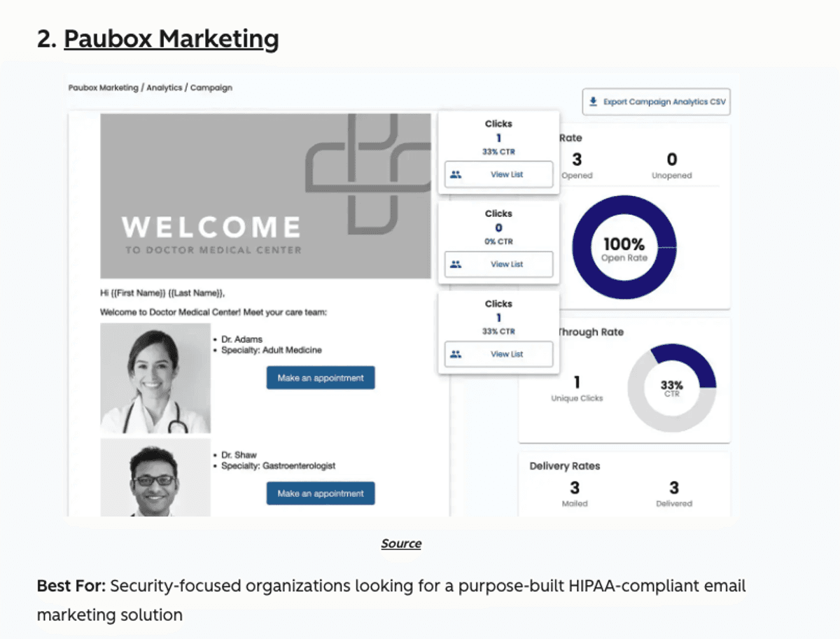Screen dimensions: 840x639
Task: Click people icon in top Clicks card
Action: tap(456, 174)
